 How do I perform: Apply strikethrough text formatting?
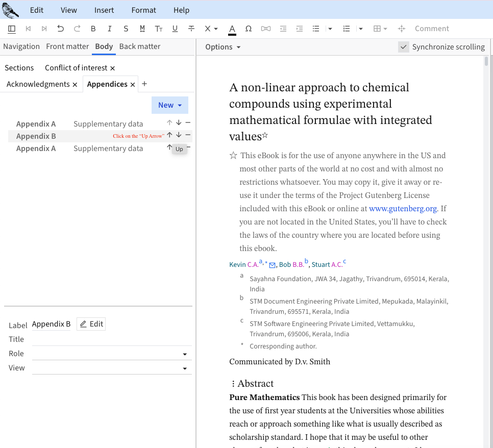(191, 29)
